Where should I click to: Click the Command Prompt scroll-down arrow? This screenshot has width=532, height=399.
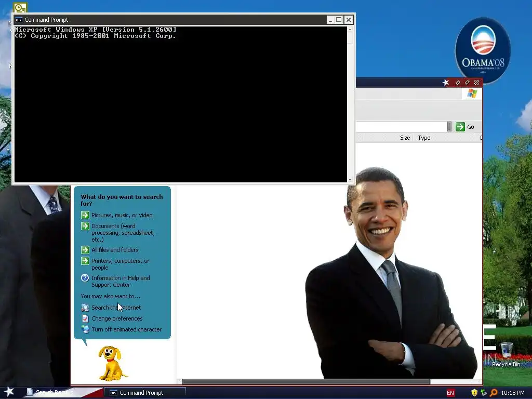350,179
